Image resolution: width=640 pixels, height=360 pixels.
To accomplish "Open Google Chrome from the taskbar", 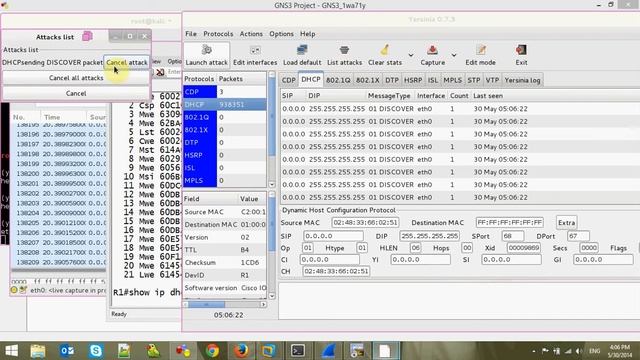I will (x=212, y=351).
